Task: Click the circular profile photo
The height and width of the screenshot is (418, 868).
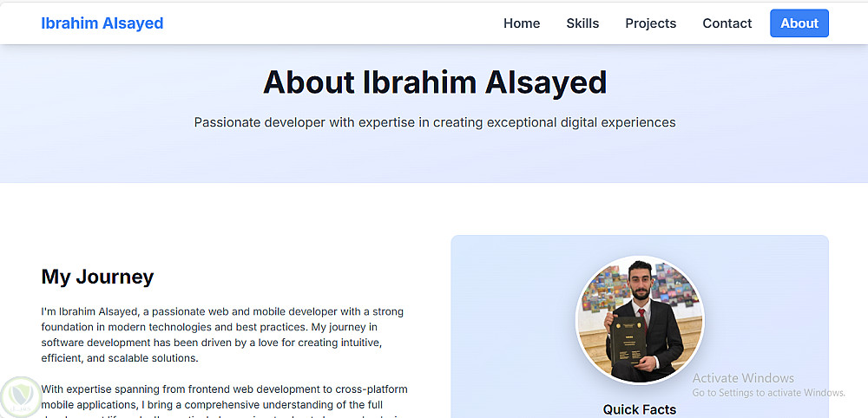Action: pyautogui.click(x=640, y=320)
